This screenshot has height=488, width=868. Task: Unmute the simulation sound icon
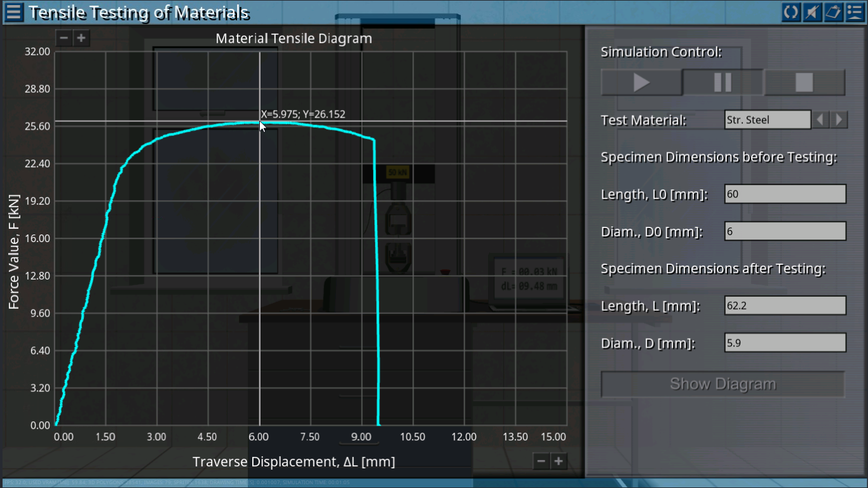[811, 11]
